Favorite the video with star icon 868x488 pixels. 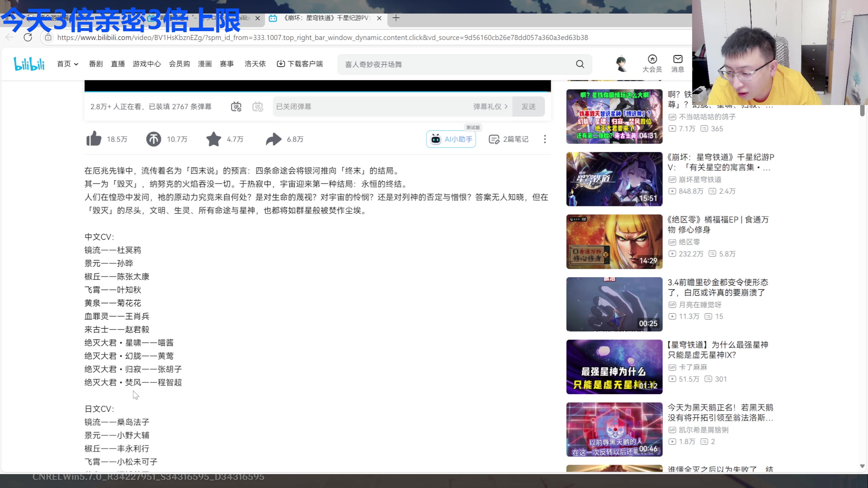(214, 139)
